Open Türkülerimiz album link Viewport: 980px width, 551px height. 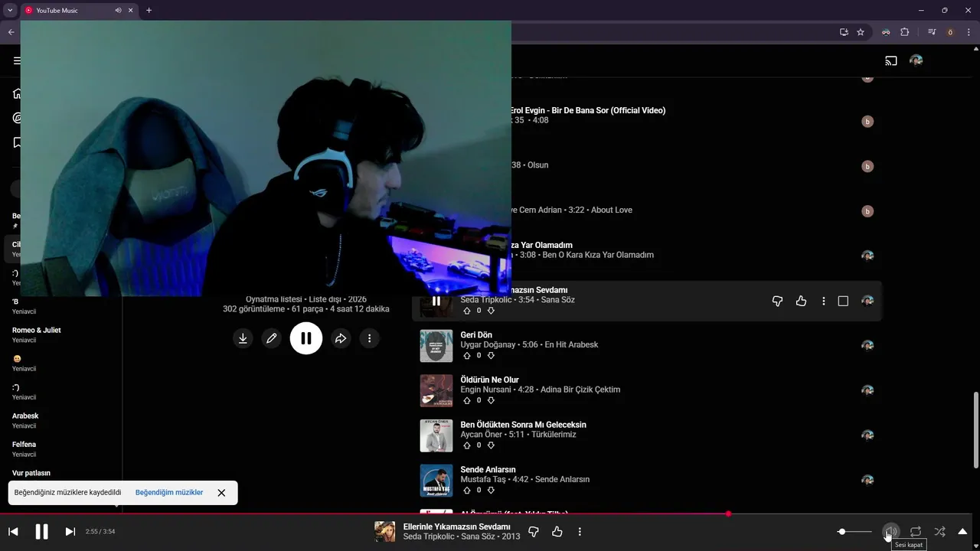(554, 435)
